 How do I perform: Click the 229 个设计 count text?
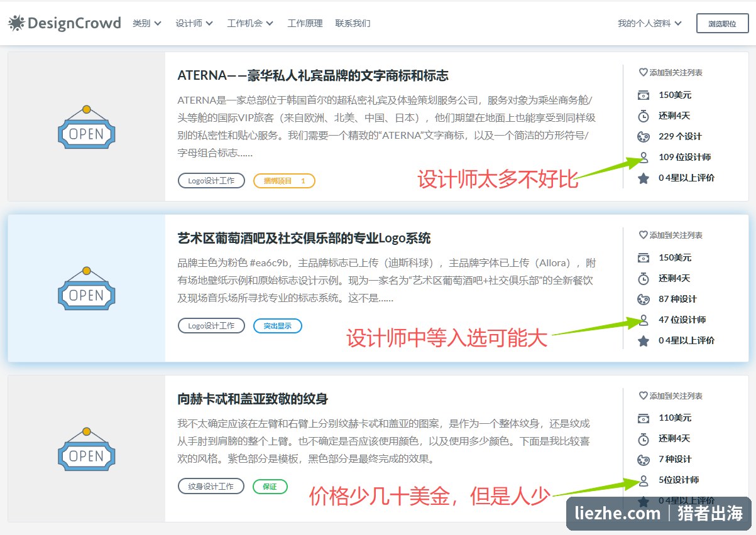pos(680,136)
